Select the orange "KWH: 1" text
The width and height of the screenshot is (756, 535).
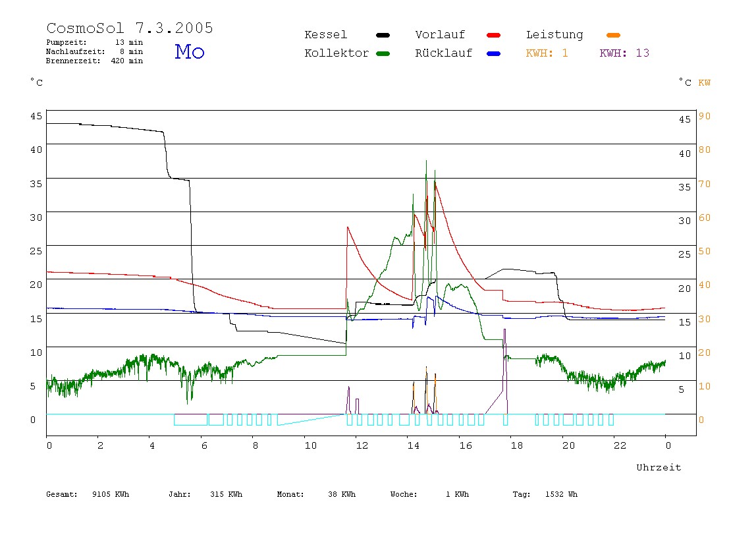[547, 53]
